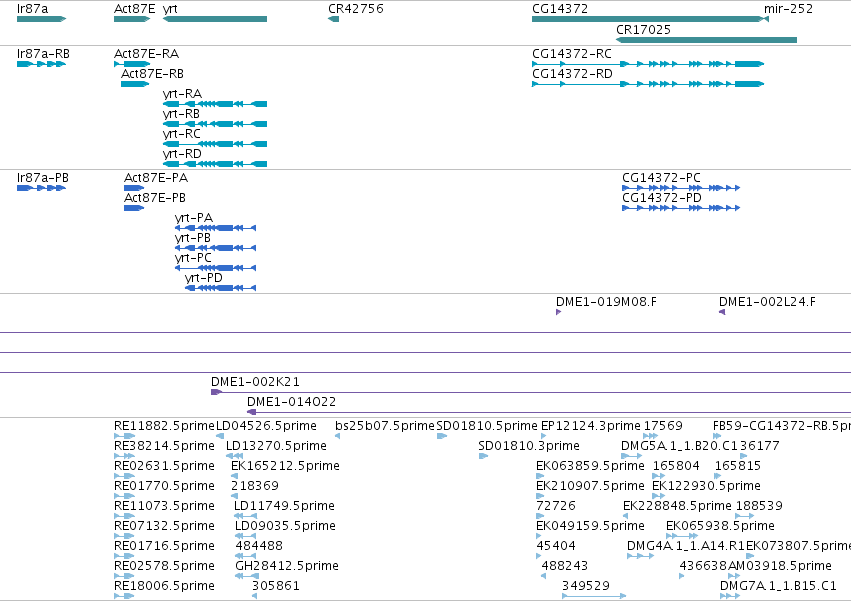Click the 349529 feature label
The image size is (851, 601).
tap(586, 587)
